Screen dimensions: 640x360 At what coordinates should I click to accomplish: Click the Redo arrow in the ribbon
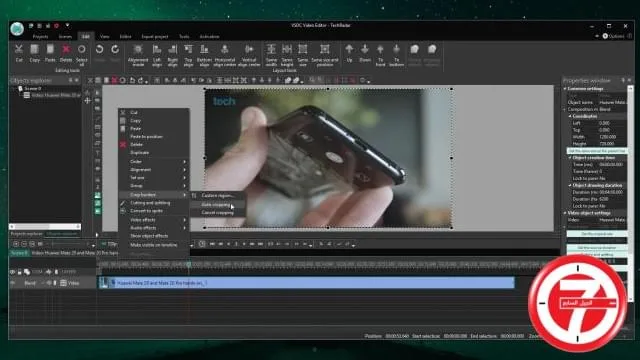pos(115,50)
